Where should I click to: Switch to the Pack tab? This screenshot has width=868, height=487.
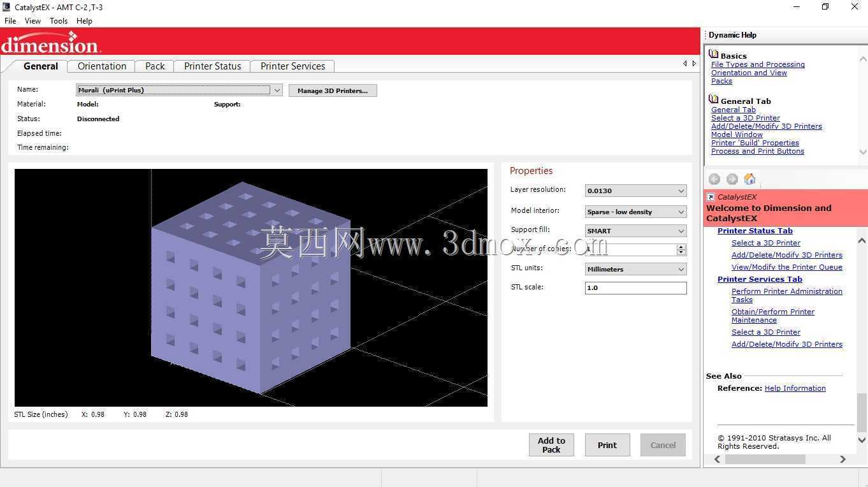(x=155, y=66)
